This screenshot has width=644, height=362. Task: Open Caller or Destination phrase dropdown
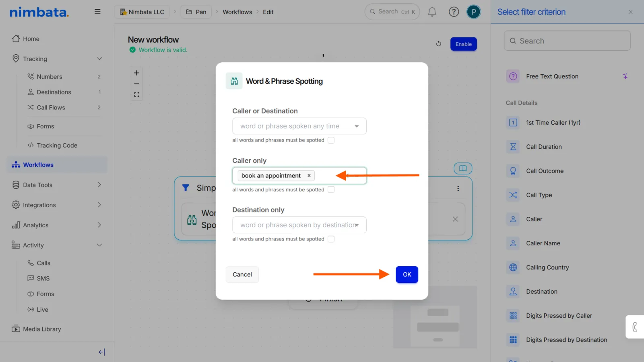(x=299, y=126)
